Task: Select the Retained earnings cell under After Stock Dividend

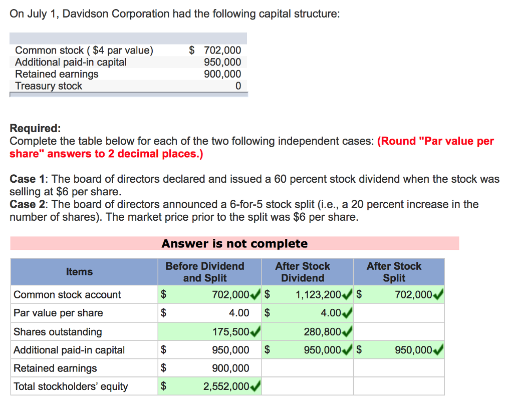Action: [x=307, y=368]
